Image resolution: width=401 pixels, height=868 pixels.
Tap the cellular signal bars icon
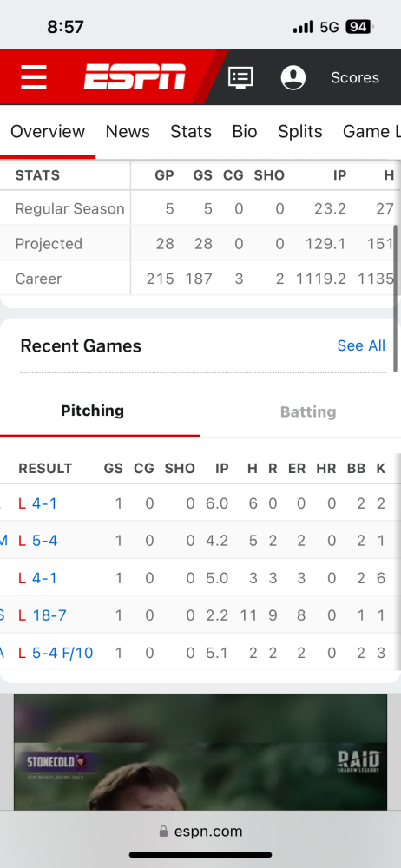pos(303,27)
